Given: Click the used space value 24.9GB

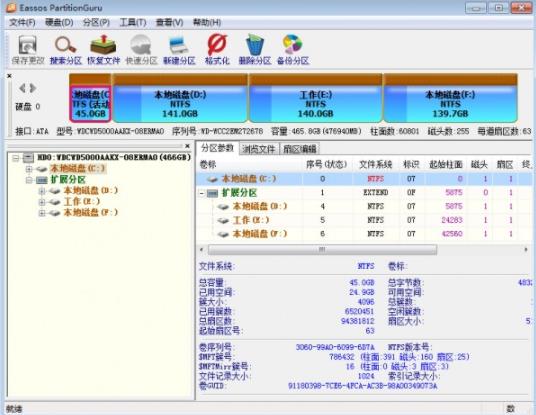Looking at the screenshot, I should point(362,293).
